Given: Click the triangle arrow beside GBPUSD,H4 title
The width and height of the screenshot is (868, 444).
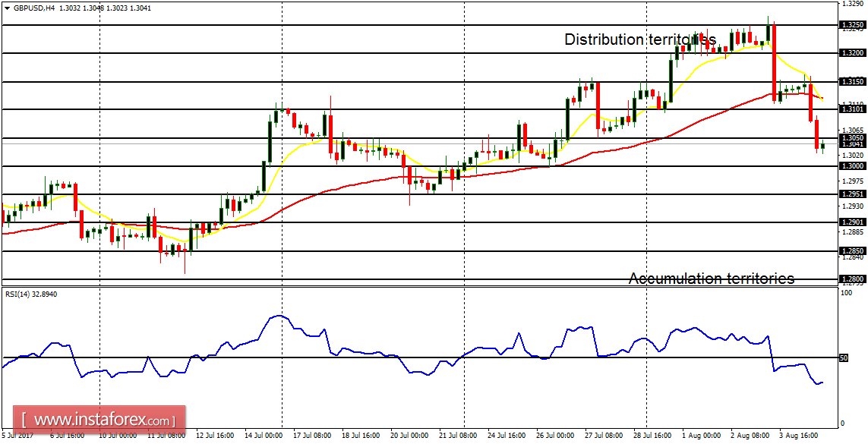Looking at the screenshot, I should tap(7, 8).
